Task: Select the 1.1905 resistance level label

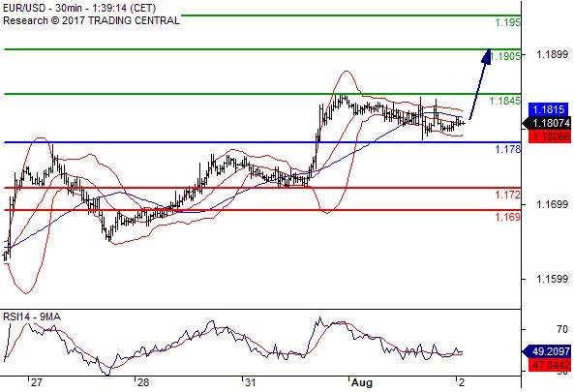Action: tap(505, 56)
